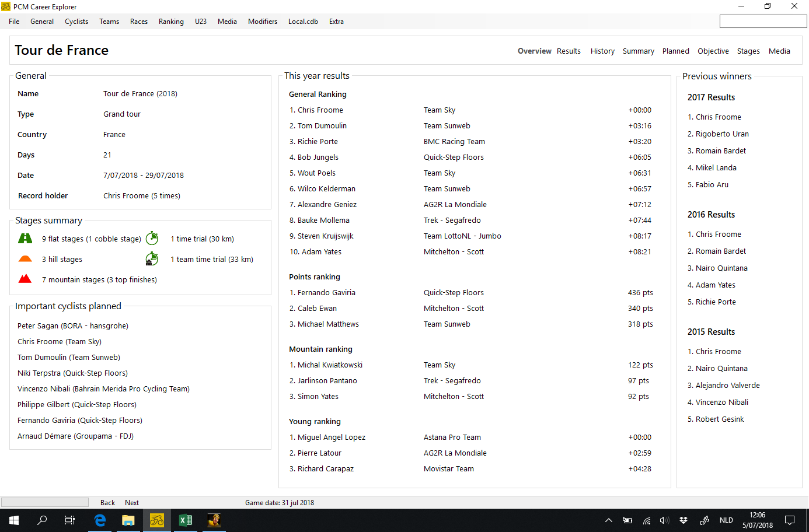Click the red mountain stages icon
Image resolution: width=809 pixels, height=532 pixels.
25,279
